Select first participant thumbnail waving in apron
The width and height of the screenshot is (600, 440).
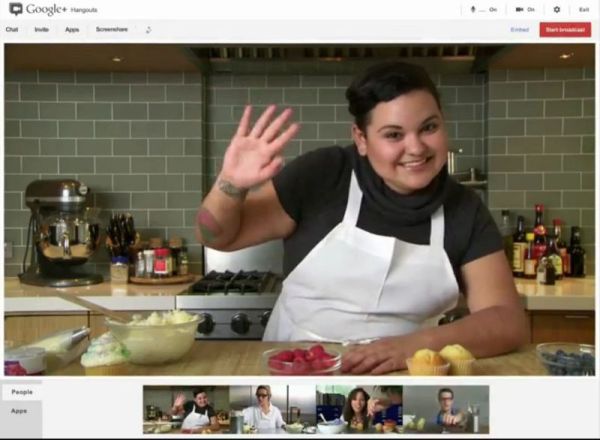tap(185, 409)
